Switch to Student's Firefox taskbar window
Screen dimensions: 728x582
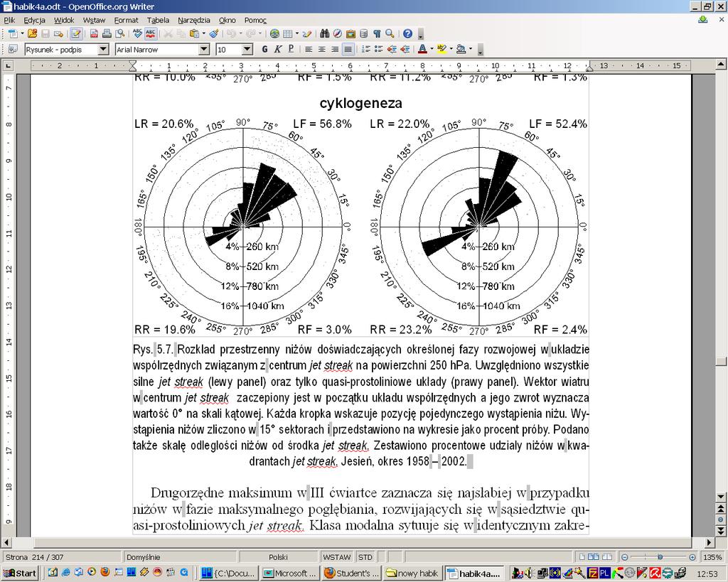352,573
